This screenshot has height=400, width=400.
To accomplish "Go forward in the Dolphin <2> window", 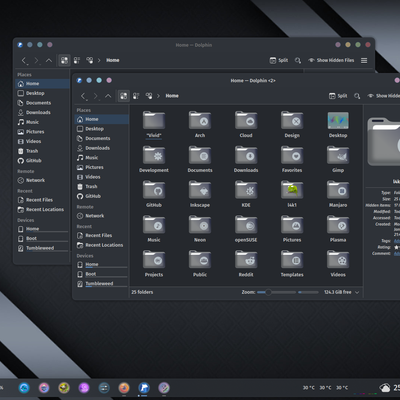I will [x=96, y=96].
